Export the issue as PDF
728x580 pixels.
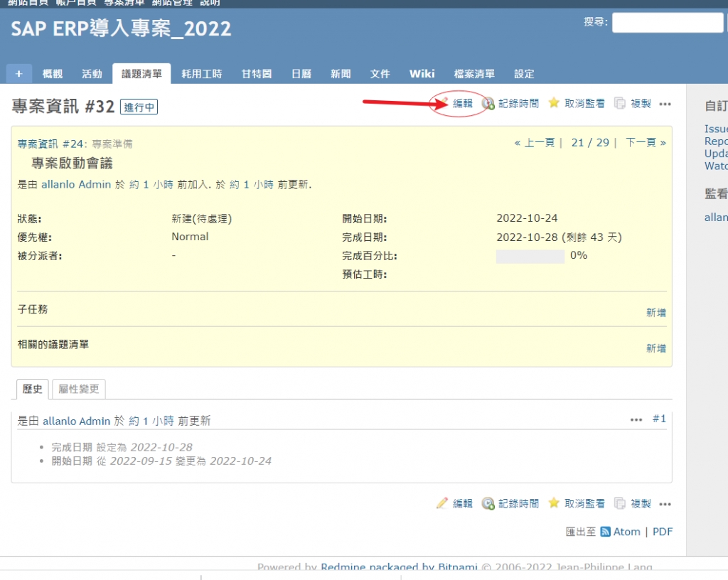[x=662, y=532]
